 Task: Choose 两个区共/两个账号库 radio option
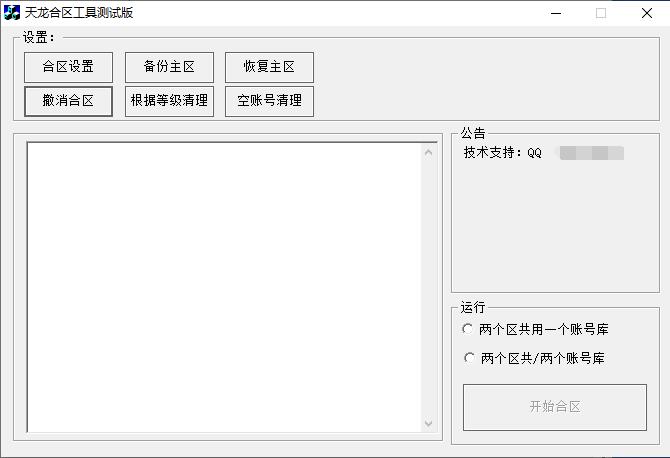[467, 358]
